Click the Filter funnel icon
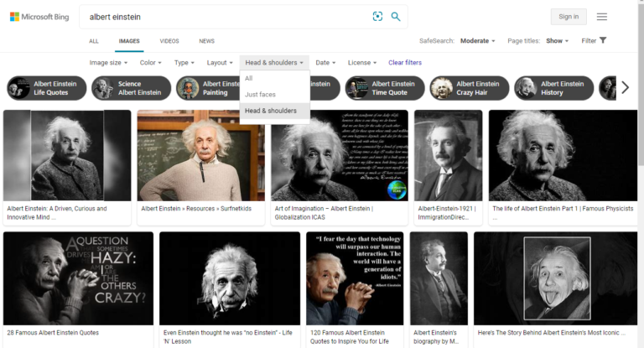Image resolution: width=644 pixels, height=348 pixels. pyautogui.click(x=603, y=40)
